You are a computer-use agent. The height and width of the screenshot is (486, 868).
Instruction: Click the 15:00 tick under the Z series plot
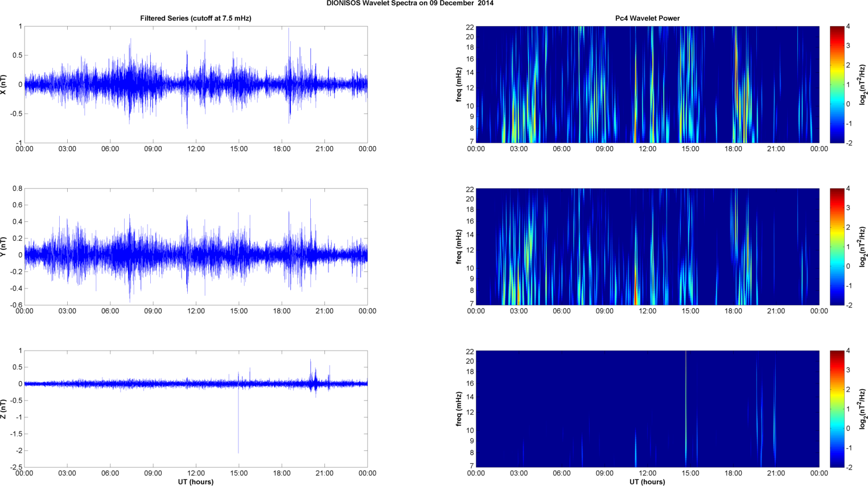click(238, 473)
